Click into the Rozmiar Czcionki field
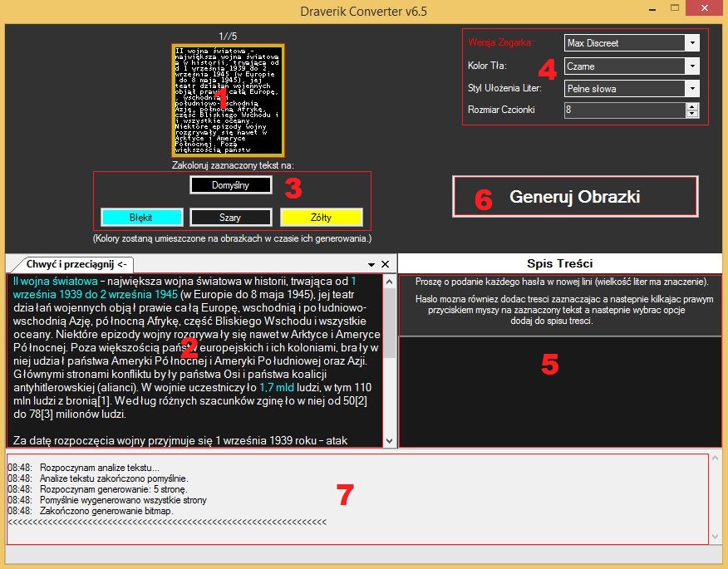Viewport: 728px width, 569px height. pos(623,110)
